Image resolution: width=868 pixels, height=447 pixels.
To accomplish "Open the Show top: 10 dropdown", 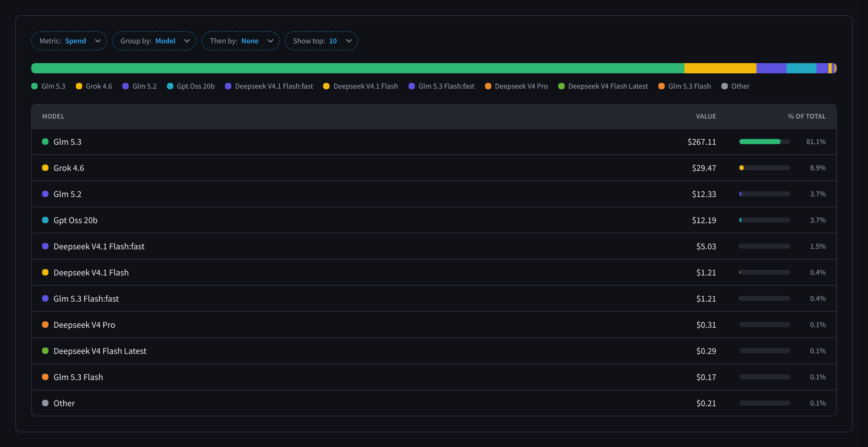I will [321, 41].
